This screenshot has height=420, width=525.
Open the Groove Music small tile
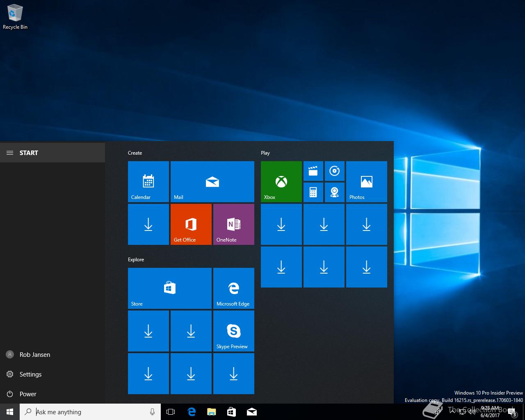(335, 171)
